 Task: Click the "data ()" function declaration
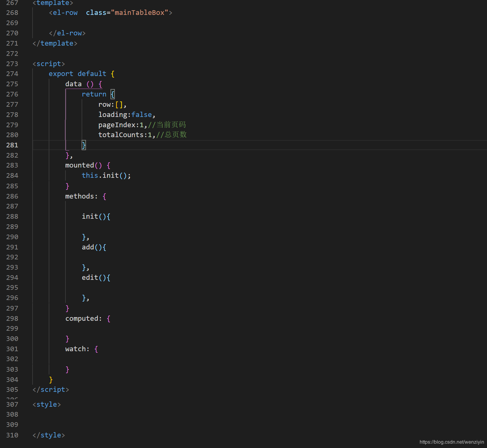click(x=79, y=84)
